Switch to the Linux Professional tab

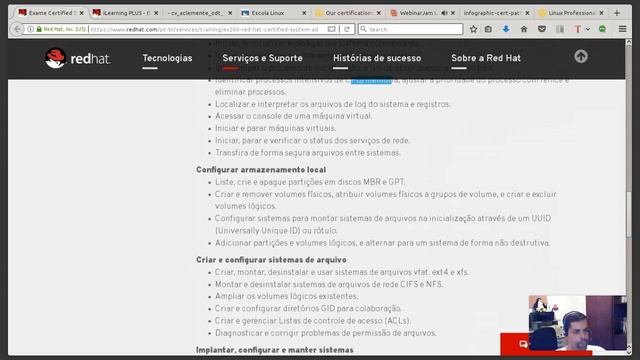571,13
